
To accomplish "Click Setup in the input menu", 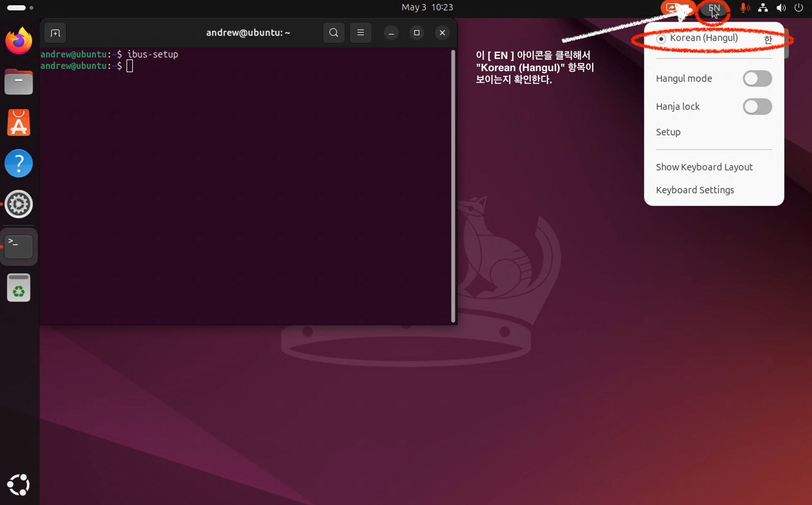I will coord(668,132).
